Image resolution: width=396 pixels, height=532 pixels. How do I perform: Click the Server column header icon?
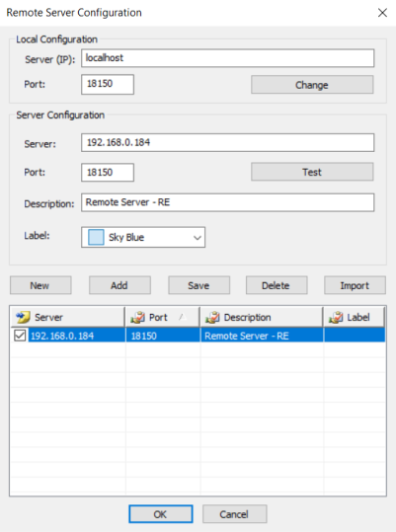[x=23, y=317]
